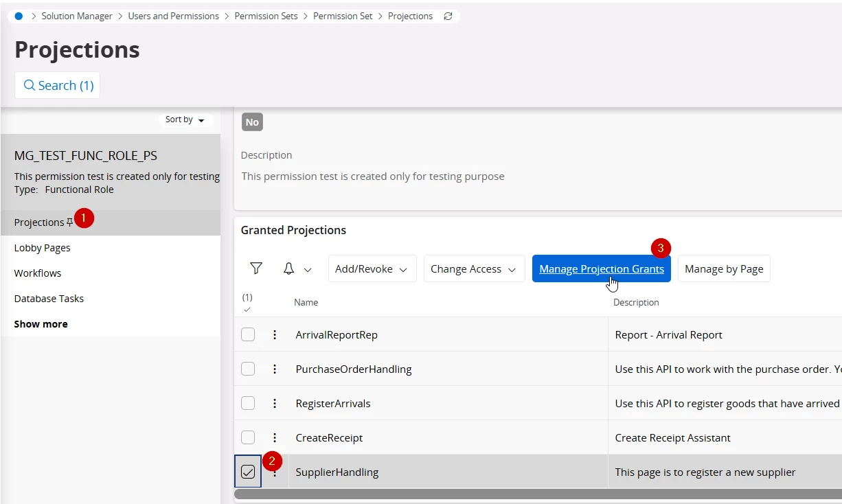This screenshot has width=842, height=504.
Task: Select Workflows in the side menu
Action: (38, 273)
